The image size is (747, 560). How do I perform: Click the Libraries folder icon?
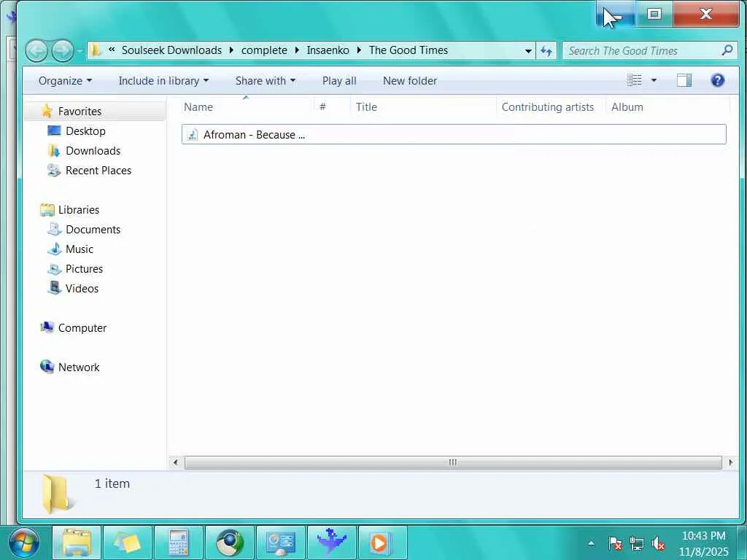coord(47,209)
